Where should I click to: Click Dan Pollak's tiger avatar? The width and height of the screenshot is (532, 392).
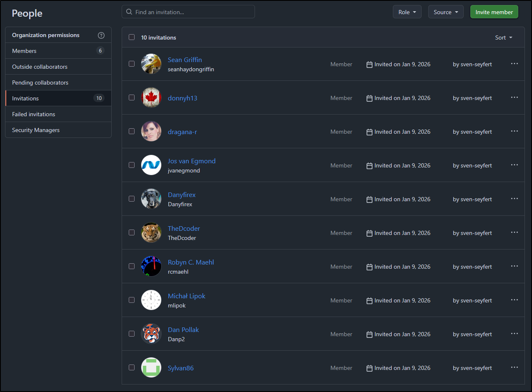[x=151, y=333]
